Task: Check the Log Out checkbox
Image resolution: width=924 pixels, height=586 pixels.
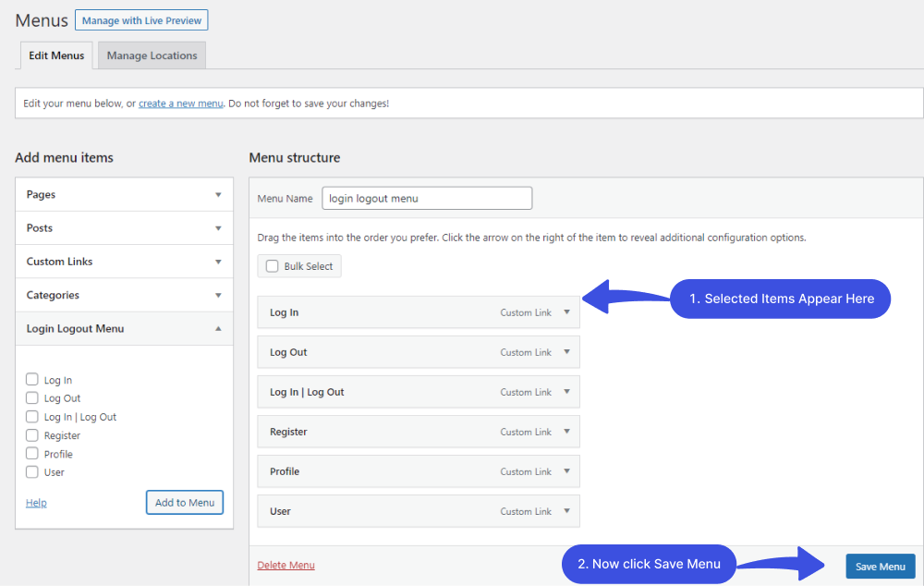Action: 32,398
